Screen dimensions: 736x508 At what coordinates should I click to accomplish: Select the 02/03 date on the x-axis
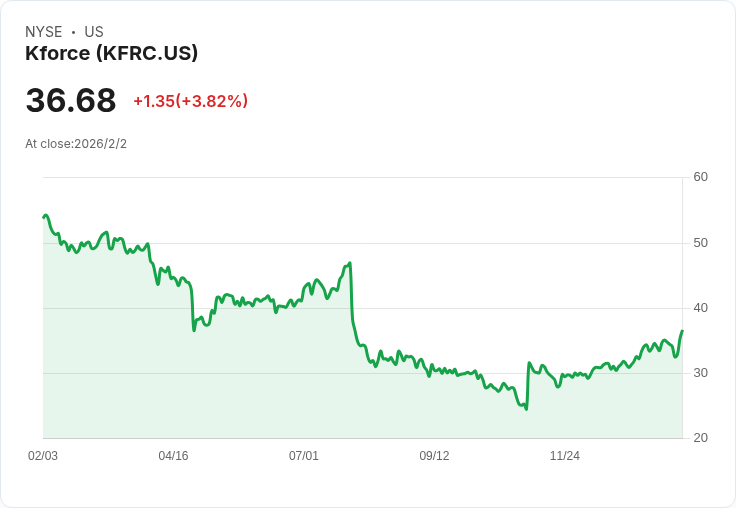click(43, 456)
